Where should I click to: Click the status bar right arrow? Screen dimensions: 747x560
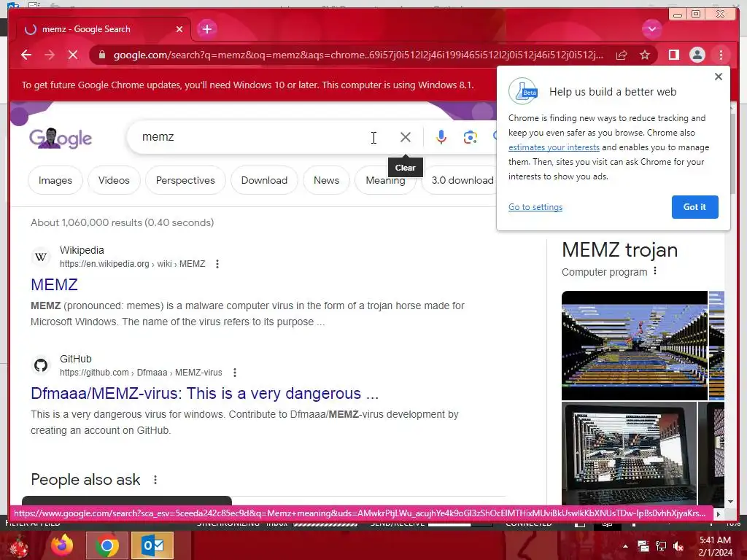click(719, 514)
